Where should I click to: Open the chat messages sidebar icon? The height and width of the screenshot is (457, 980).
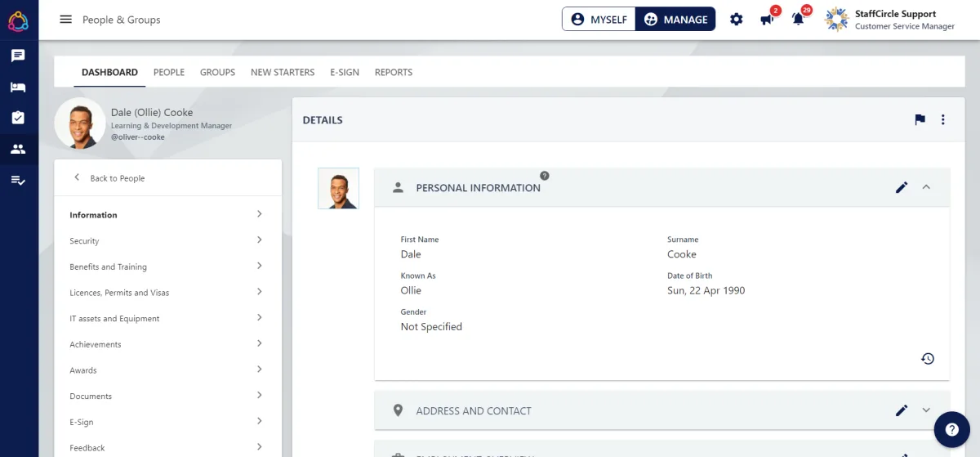pyautogui.click(x=18, y=56)
